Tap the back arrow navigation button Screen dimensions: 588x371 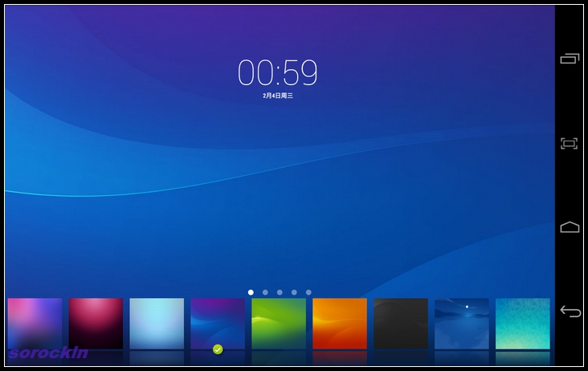pyautogui.click(x=570, y=311)
